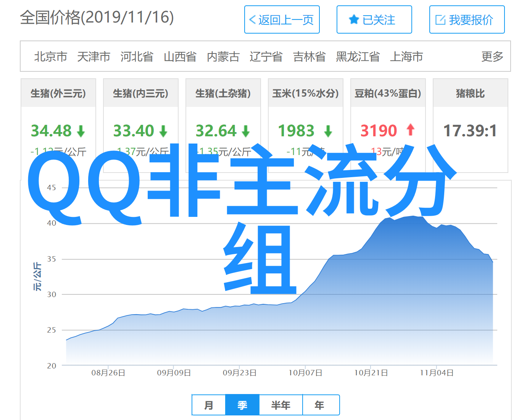
Task: Click the 3190 soybean meal price
Action: pyautogui.click(x=379, y=131)
